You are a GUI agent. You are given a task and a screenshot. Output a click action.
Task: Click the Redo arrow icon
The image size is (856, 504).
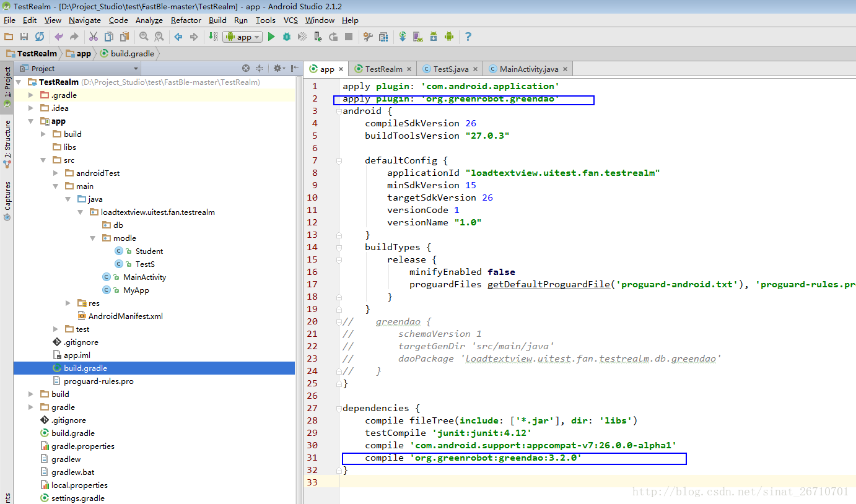tap(74, 37)
